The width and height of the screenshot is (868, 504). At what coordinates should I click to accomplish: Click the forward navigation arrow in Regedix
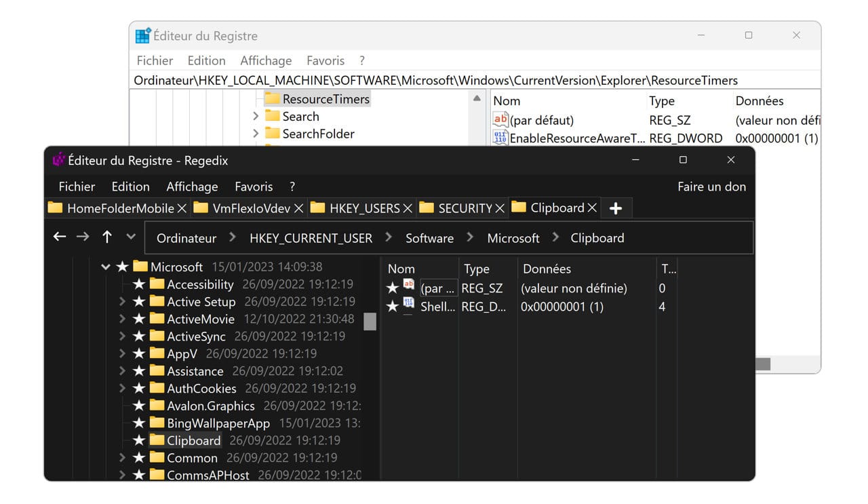[82, 237]
